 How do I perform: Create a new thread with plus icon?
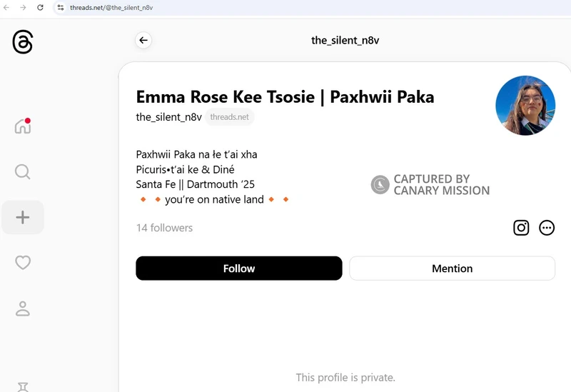tap(23, 217)
